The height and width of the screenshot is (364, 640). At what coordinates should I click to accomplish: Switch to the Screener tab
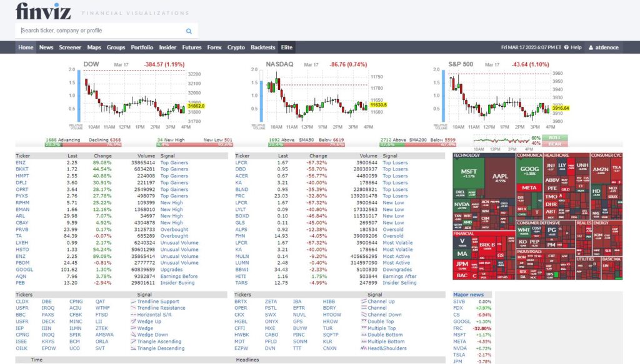70,47
